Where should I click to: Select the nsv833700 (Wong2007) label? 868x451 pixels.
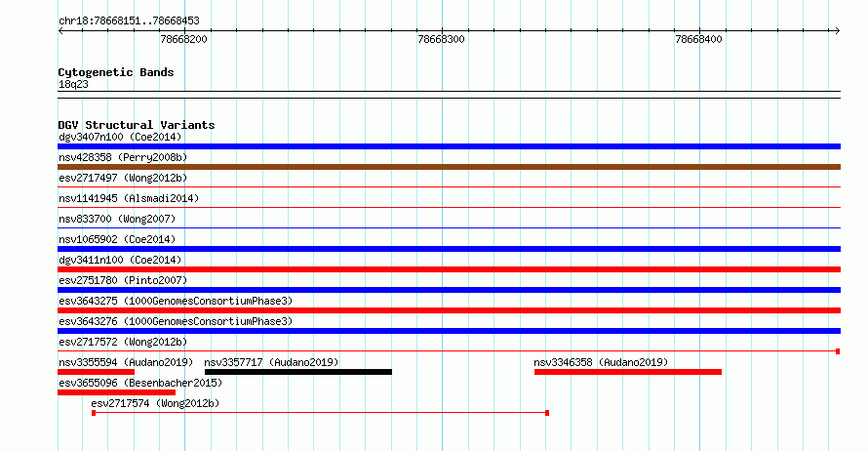coord(117,219)
